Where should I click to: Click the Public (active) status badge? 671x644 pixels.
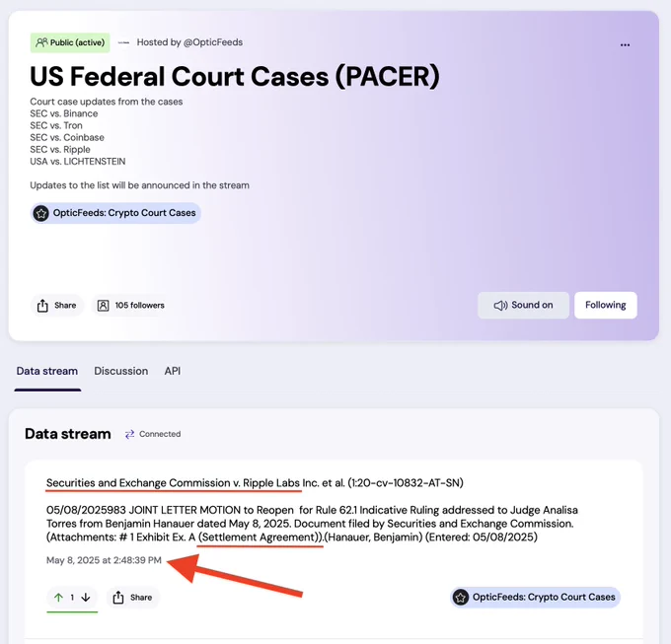(70, 42)
